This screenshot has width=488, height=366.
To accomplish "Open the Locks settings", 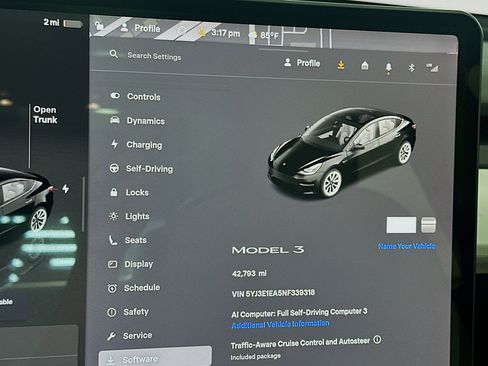I will point(129,192).
